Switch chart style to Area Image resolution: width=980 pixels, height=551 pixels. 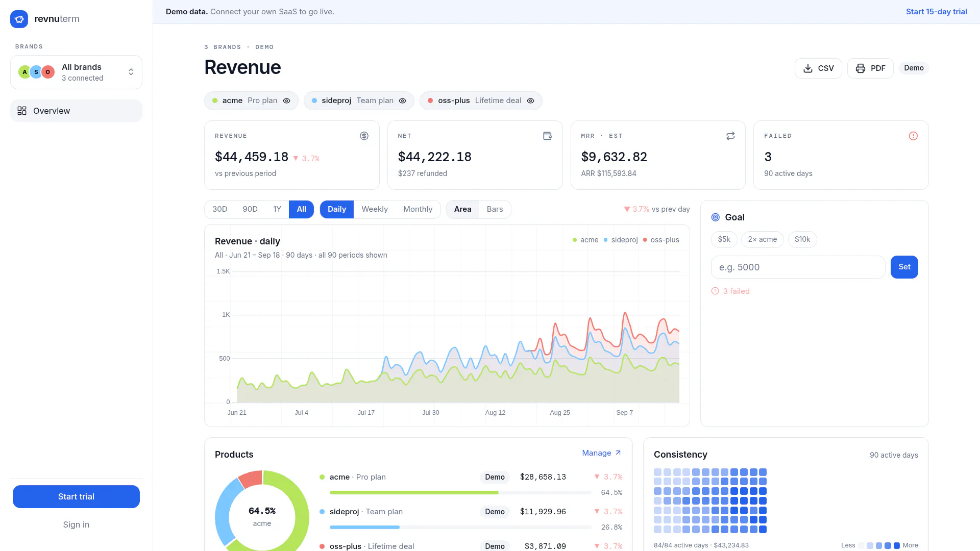click(463, 209)
